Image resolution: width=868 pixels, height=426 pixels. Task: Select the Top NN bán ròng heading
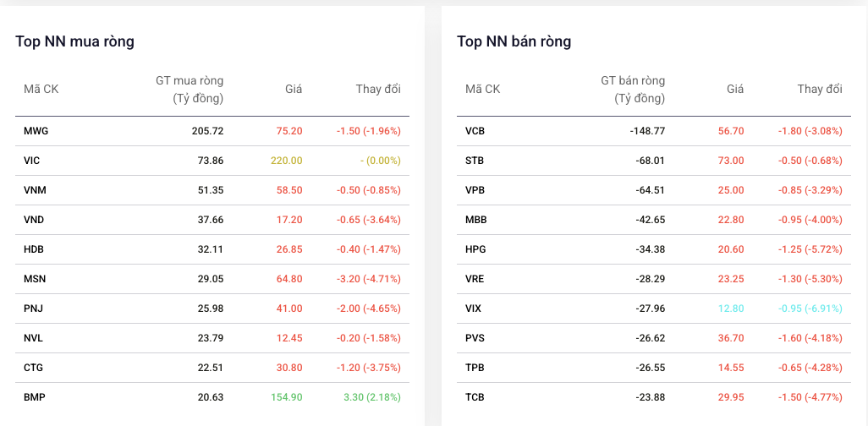point(514,41)
